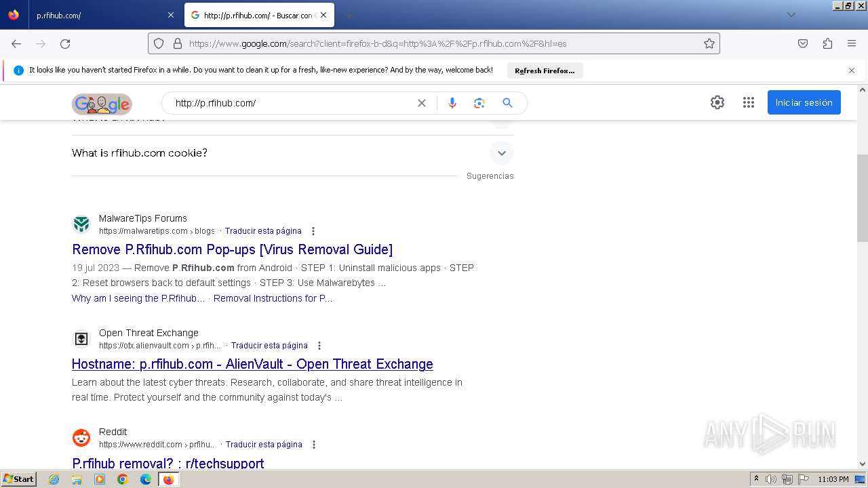Clear search text with the X icon

tap(422, 103)
